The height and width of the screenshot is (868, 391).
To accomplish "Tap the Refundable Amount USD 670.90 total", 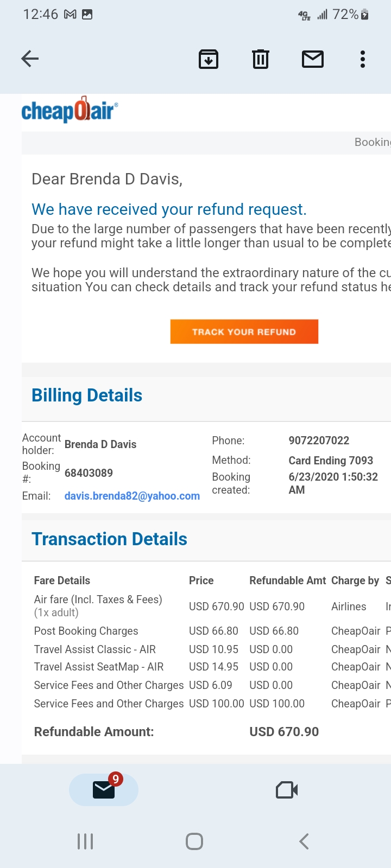I will (x=284, y=732).
